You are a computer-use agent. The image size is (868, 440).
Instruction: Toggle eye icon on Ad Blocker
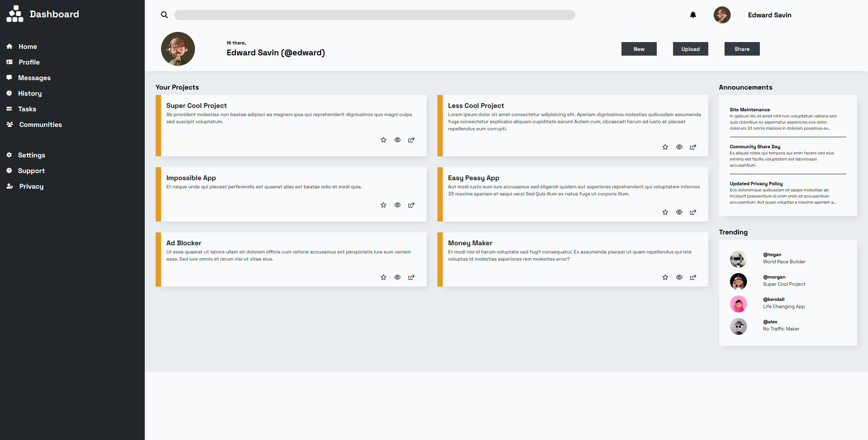coord(397,277)
